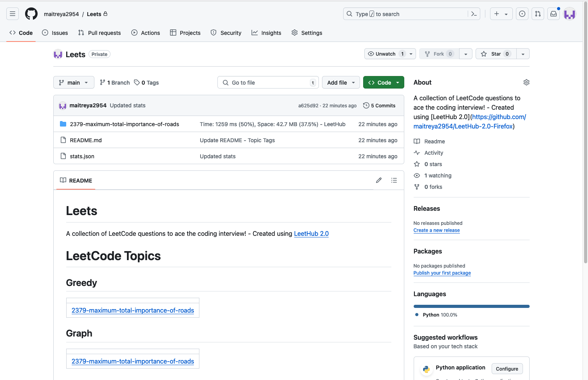Open the user profile avatar menu

coord(570,14)
